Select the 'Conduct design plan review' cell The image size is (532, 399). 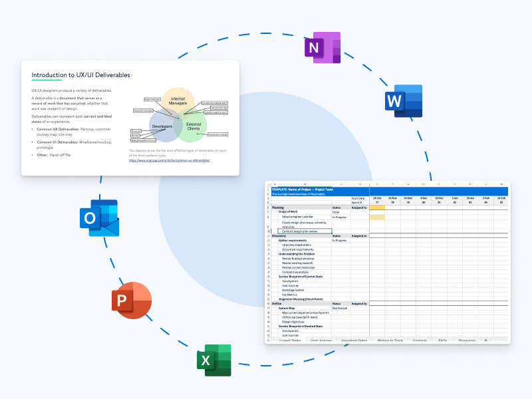(305, 231)
